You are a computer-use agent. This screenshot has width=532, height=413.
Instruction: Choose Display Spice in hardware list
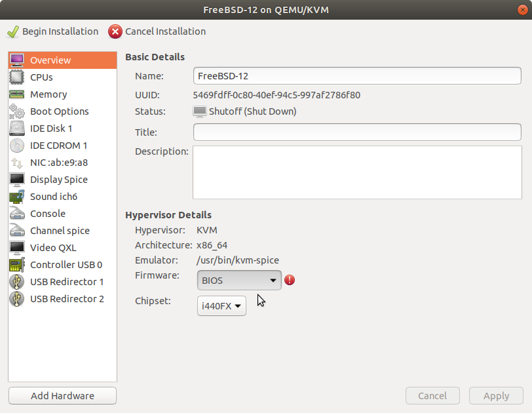click(62, 180)
